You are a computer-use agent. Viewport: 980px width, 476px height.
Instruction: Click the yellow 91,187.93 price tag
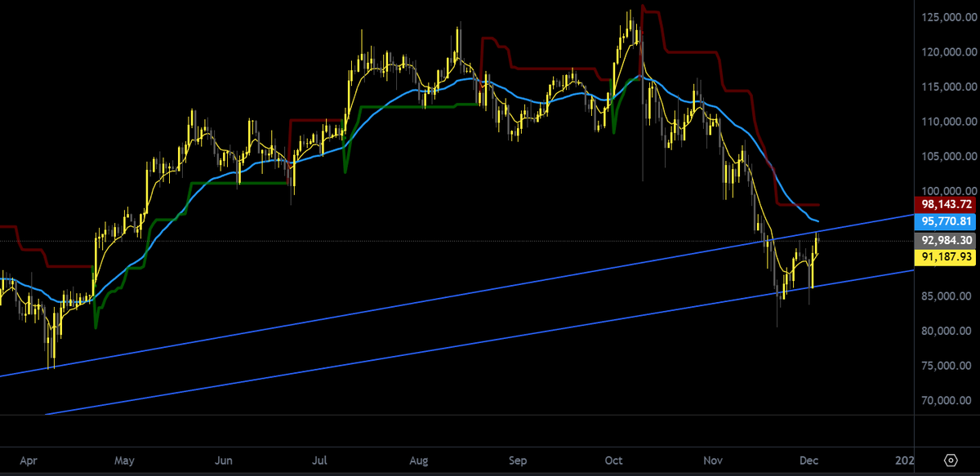pyautogui.click(x=946, y=256)
